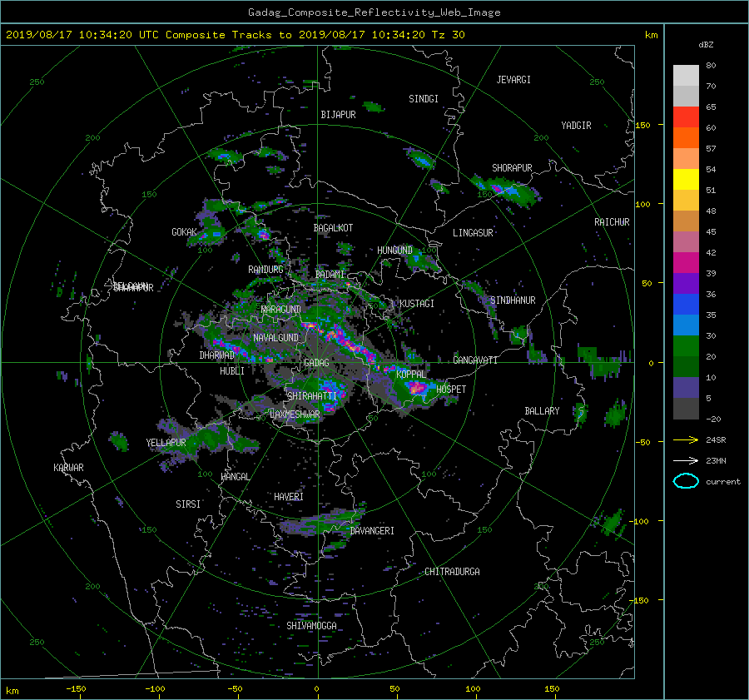
Task: Select the light gray 70 dBZ swatch
Action: pyautogui.click(x=686, y=76)
